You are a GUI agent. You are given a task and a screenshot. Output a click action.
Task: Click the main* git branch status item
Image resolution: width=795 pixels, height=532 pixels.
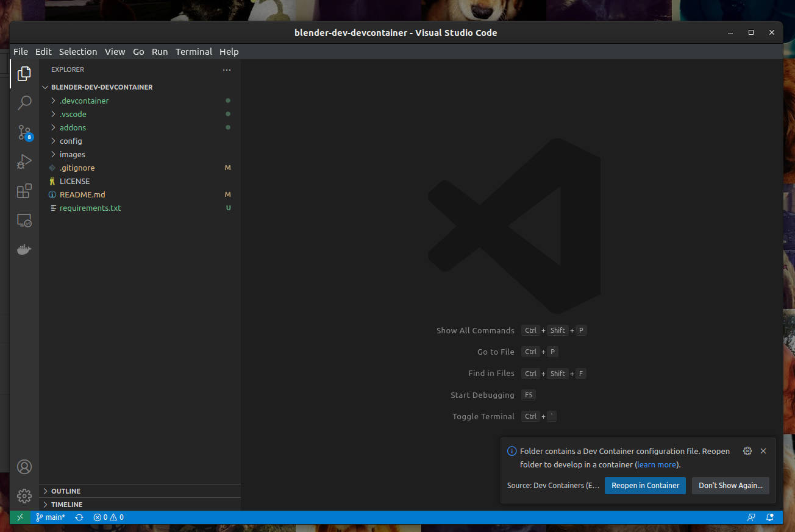[51, 517]
